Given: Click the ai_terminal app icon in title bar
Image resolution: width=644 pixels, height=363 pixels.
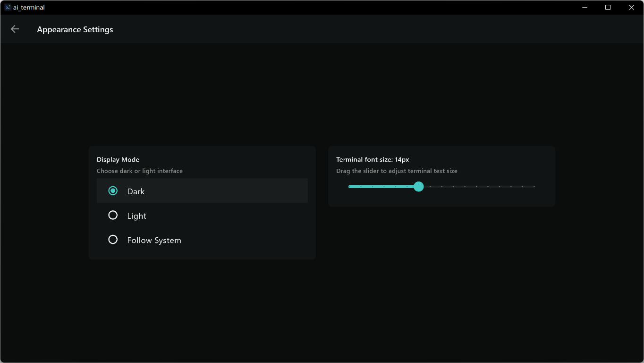Looking at the screenshot, I should pyautogui.click(x=8, y=8).
